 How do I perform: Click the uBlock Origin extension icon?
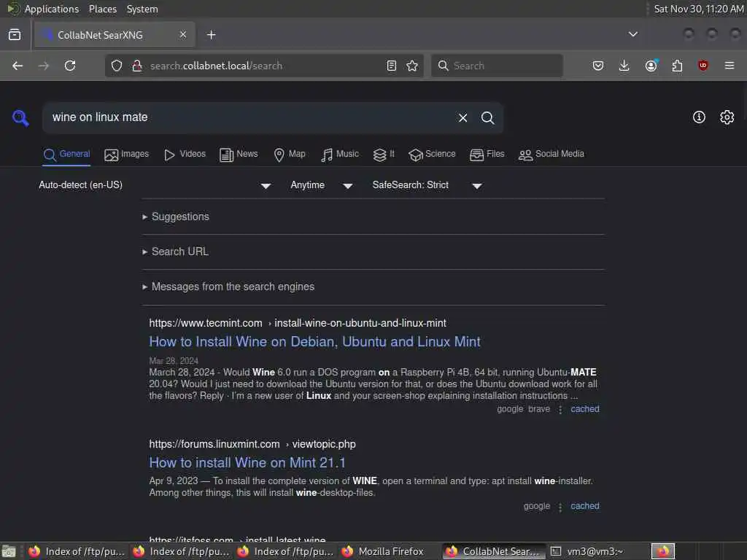click(x=703, y=66)
